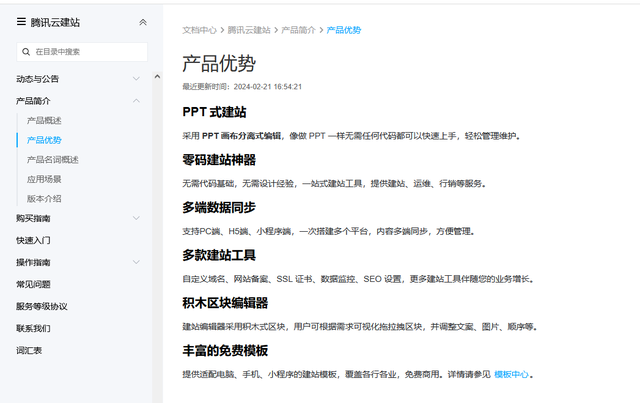Select 产品优势 in the sidebar list
Viewport: 640px width, 403px height.
point(44,140)
